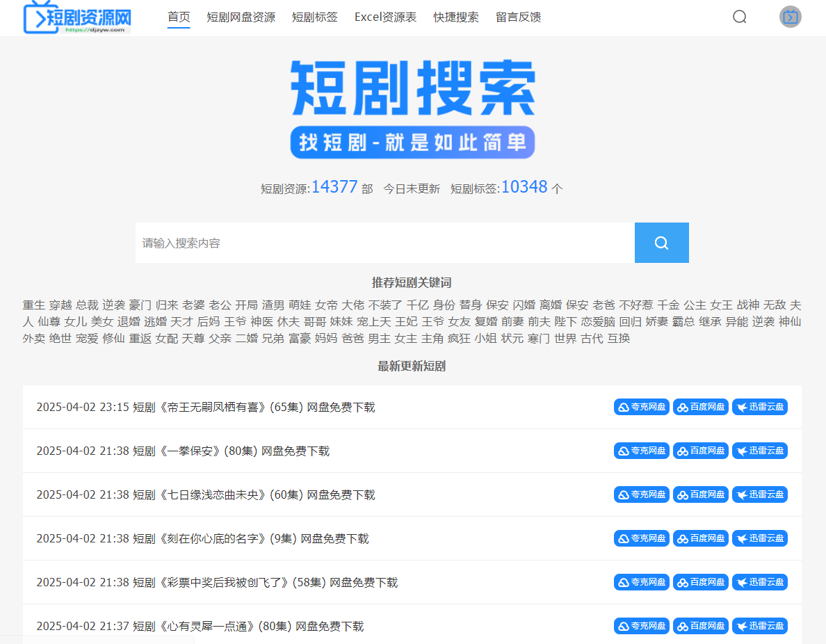This screenshot has height=644, width=826.
Task: Open 迅雷云盘 for 《七日缘浅恋曲未央》
Action: point(759,494)
